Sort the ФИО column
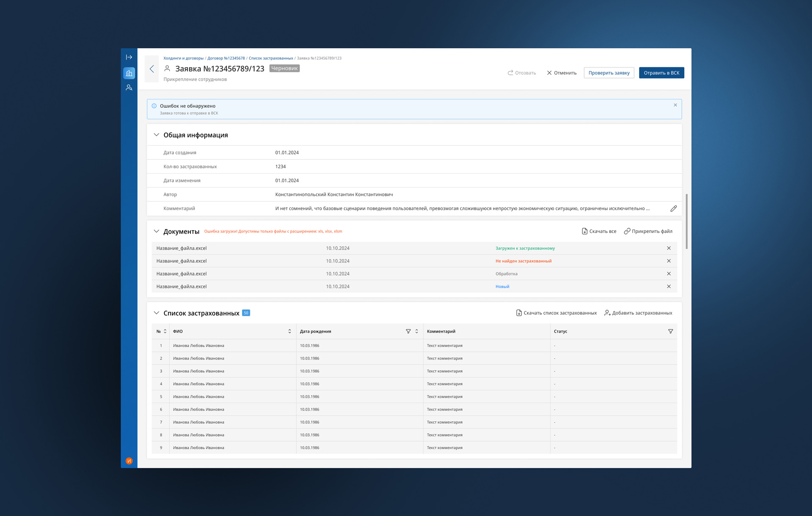This screenshot has width=812, height=516. coord(290,331)
